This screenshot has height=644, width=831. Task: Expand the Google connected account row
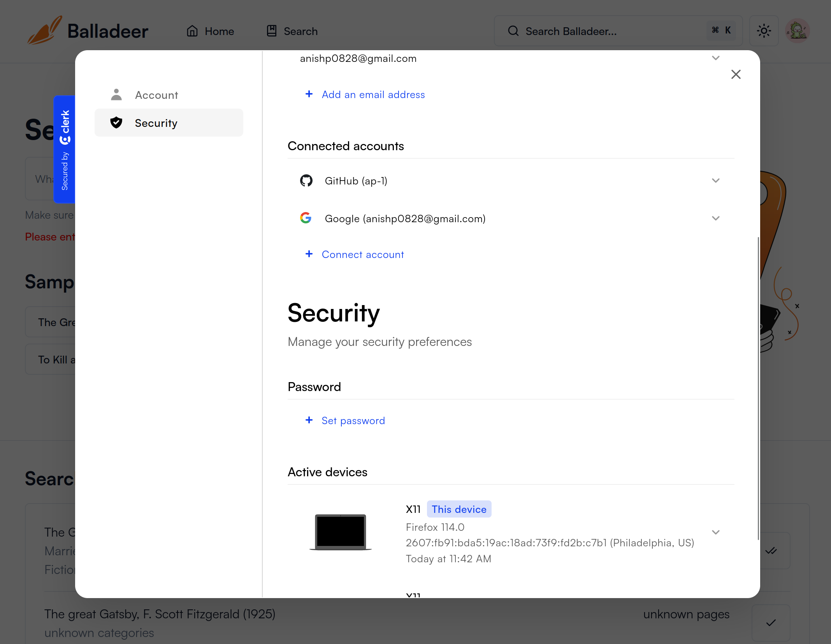[x=715, y=218]
